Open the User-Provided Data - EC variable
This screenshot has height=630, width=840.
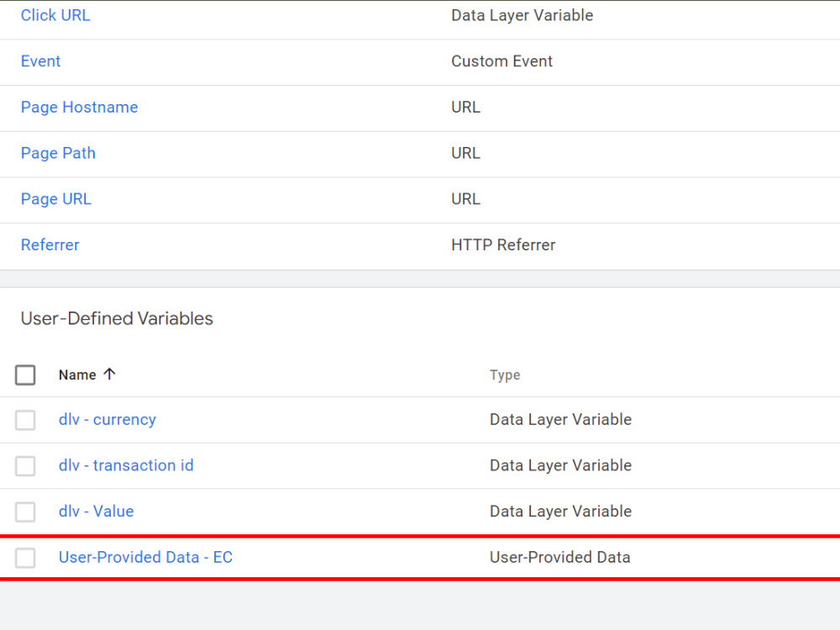click(x=145, y=557)
